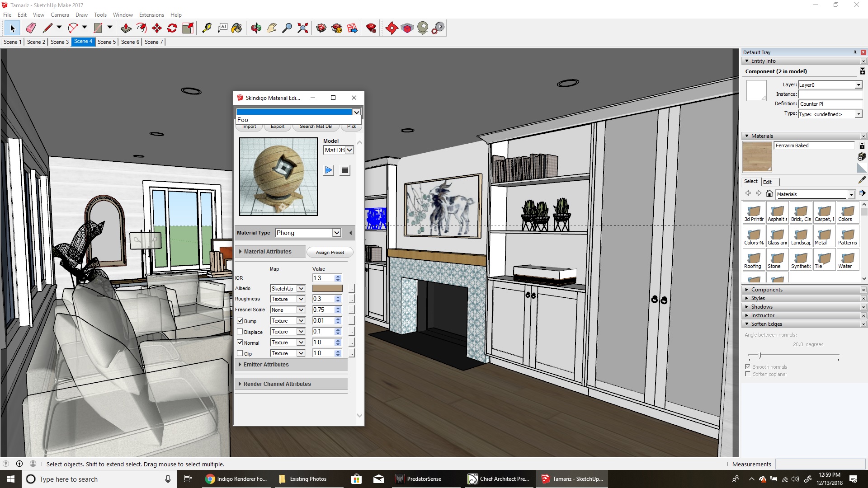Image resolution: width=868 pixels, height=488 pixels.
Task: Open the Extensions menu
Action: [151, 15]
